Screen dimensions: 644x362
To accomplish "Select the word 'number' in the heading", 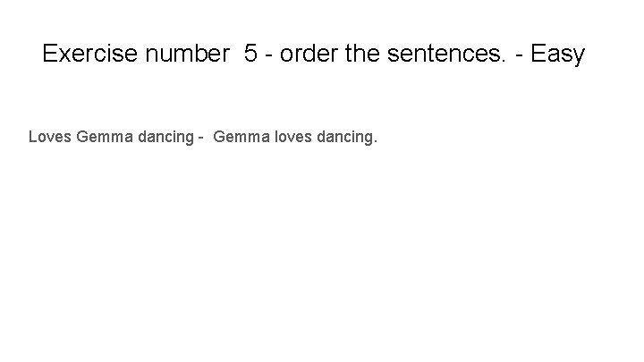I will (x=187, y=54).
